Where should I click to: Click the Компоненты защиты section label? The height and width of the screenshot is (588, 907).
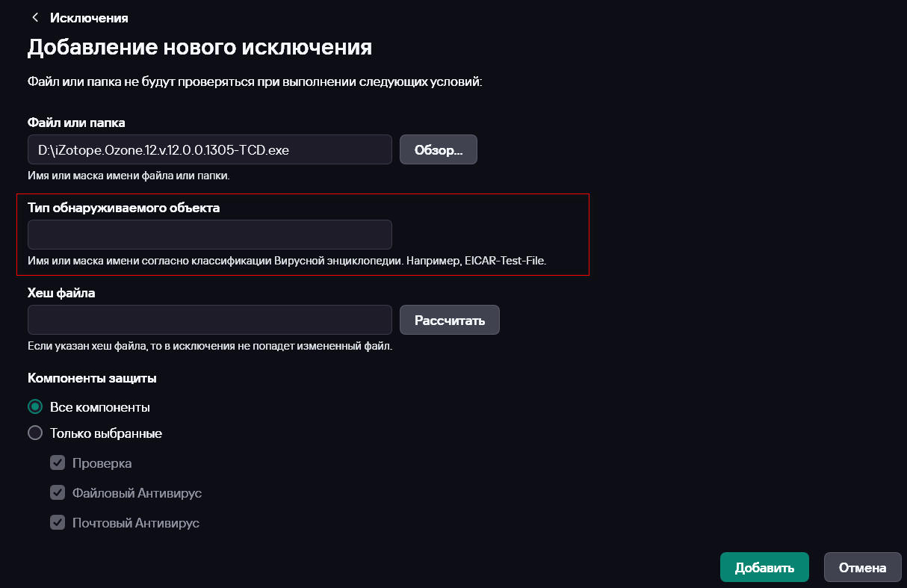[x=92, y=378]
